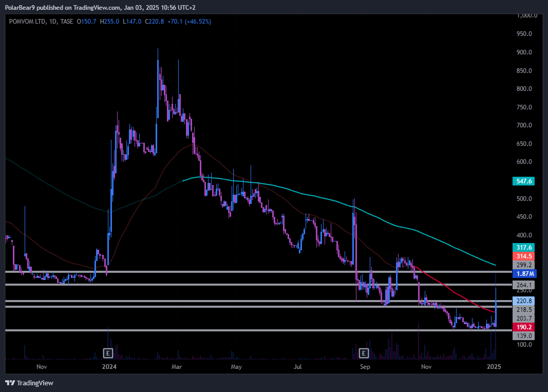This screenshot has height=392, width=548.
Task: Click the 299.2 gray level label
Action: pyautogui.click(x=523, y=265)
